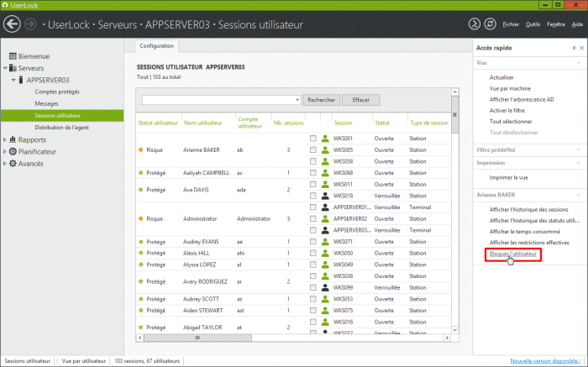Click the user icon for WKS071 session
The width and height of the screenshot is (588, 367).
(325, 242)
